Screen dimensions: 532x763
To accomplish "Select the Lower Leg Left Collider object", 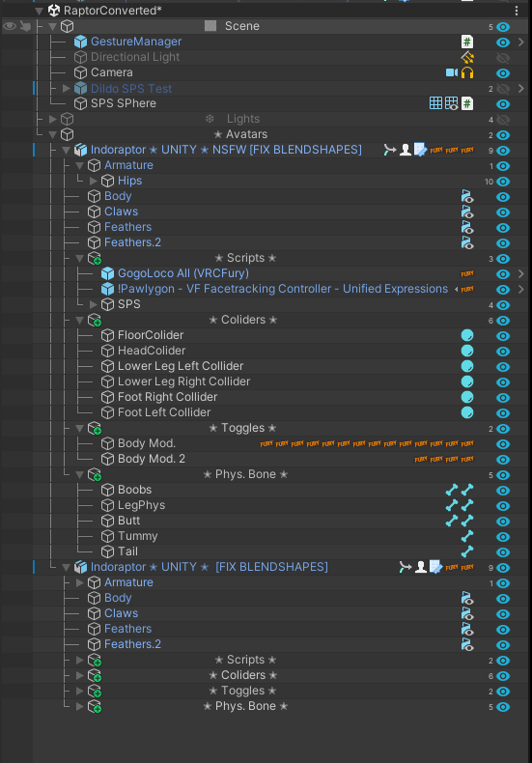I will [x=181, y=366].
